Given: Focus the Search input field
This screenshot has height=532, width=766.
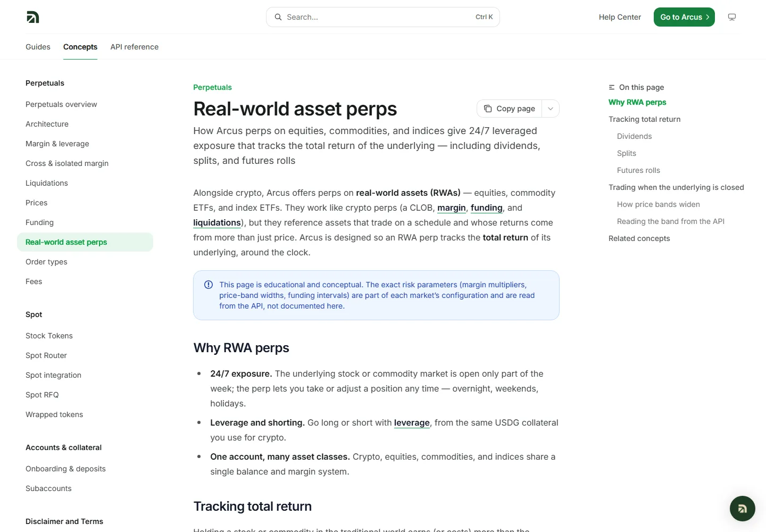Looking at the screenshot, I should (383, 17).
